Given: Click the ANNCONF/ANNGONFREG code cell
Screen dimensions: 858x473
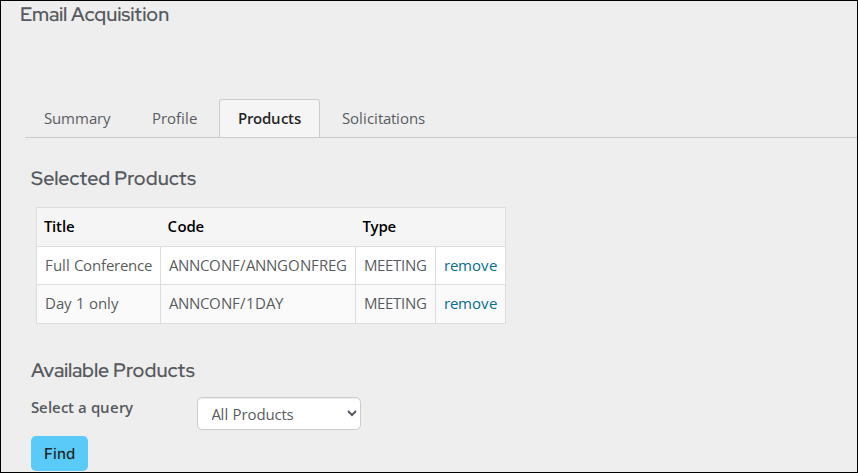Looking at the screenshot, I should tap(258, 266).
